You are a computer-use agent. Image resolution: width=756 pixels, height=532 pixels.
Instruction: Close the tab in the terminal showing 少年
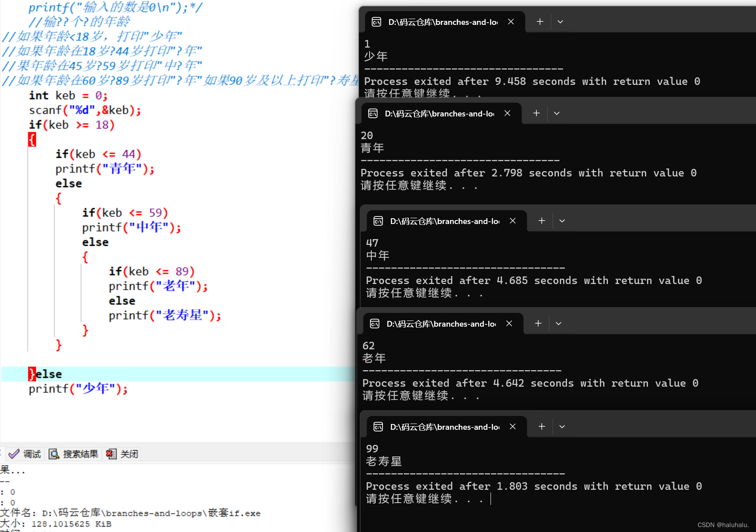[x=511, y=21]
